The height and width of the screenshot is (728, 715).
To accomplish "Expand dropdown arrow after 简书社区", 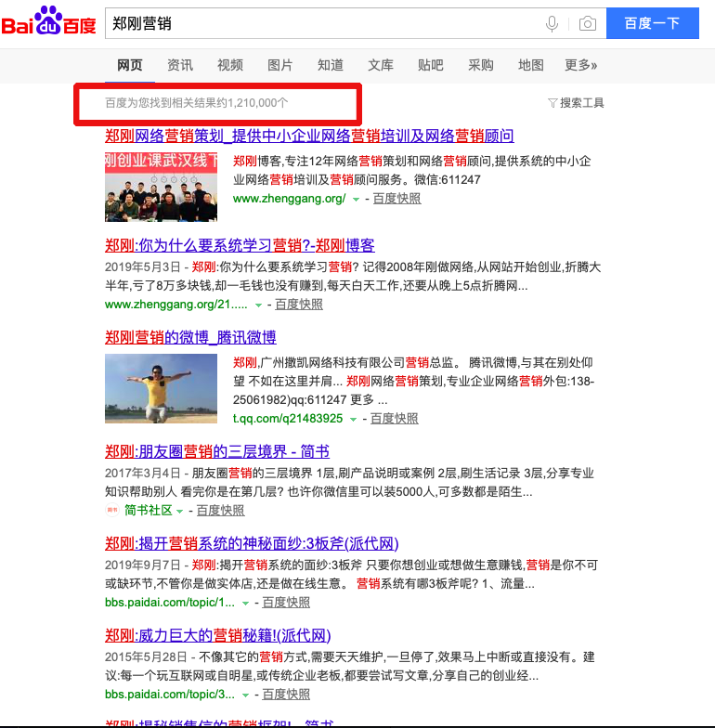I will pyautogui.click(x=180, y=511).
